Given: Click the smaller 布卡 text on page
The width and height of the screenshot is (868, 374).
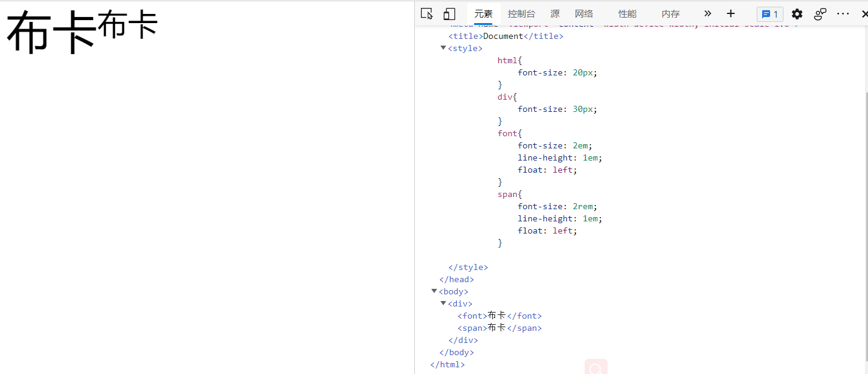Looking at the screenshot, I should click(128, 25).
